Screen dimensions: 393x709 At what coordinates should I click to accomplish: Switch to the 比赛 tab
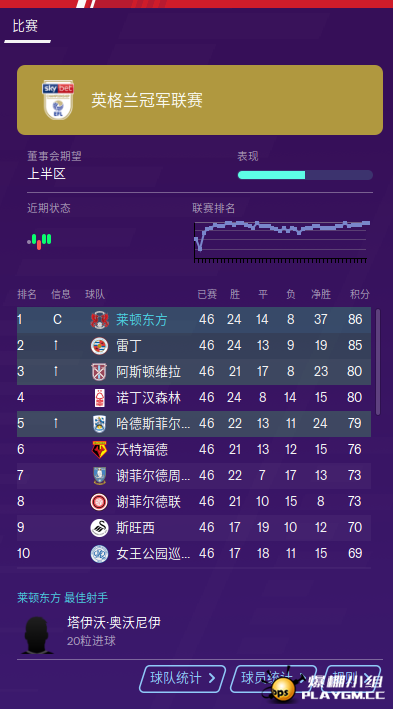25,26
